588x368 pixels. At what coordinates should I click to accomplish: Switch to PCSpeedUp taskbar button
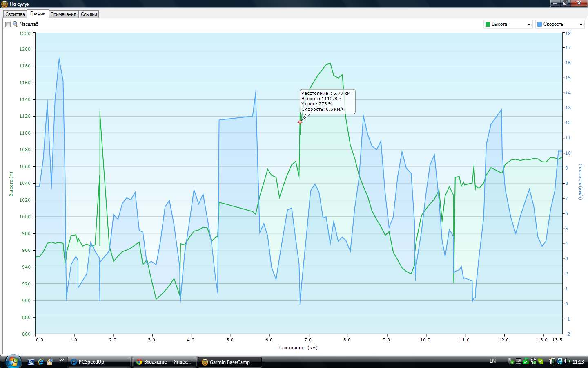(x=99, y=362)
